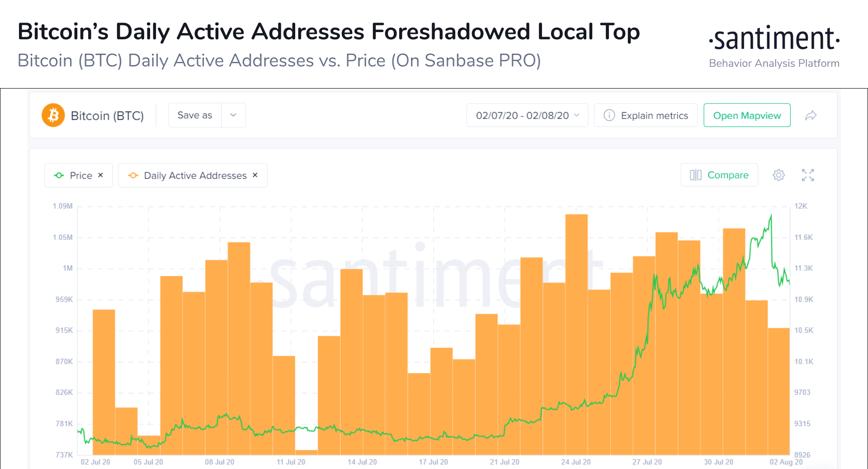Remove the Price metric with its x
Viewport: 868px width, 469px height.
click(x=100, y=175)
